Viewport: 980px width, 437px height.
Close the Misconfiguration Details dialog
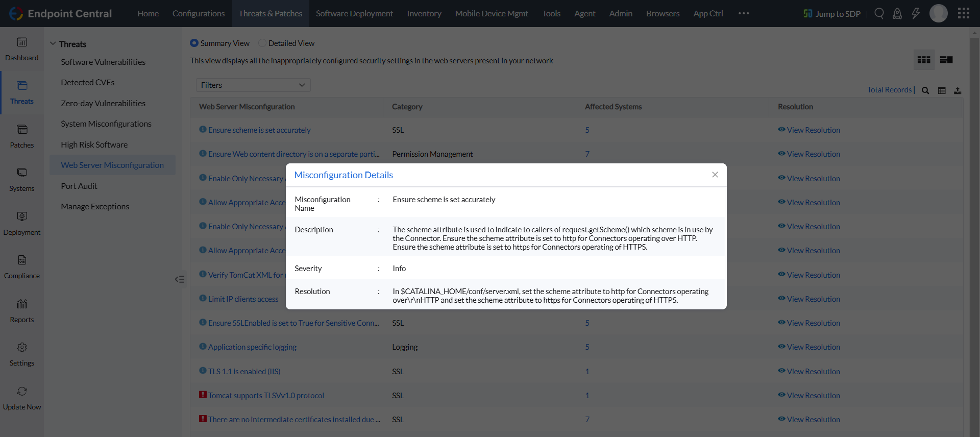[715, 175]
